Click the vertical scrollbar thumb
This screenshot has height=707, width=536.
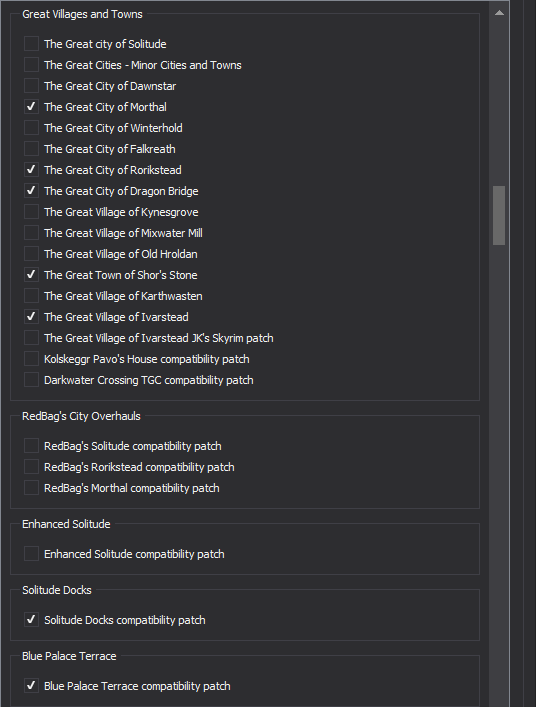pyautogui.click(x=499, y=216)
